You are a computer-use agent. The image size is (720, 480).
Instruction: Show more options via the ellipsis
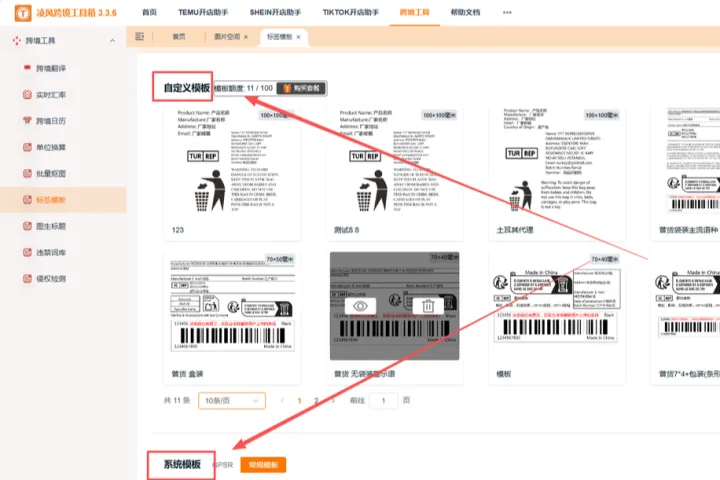click(507, 12)
